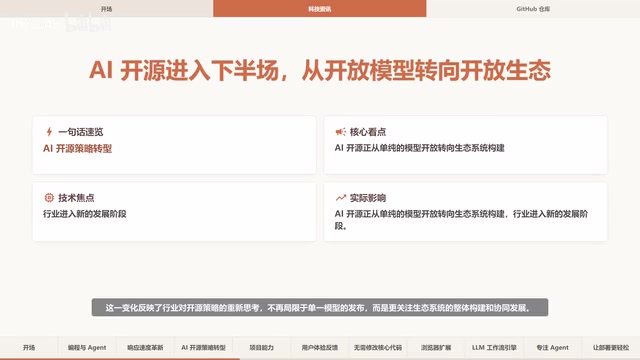The width and height of the screenshot is (640, 360).
Task: Go to the 浏览器扩展 bottom tab
Action: point(436,347)
